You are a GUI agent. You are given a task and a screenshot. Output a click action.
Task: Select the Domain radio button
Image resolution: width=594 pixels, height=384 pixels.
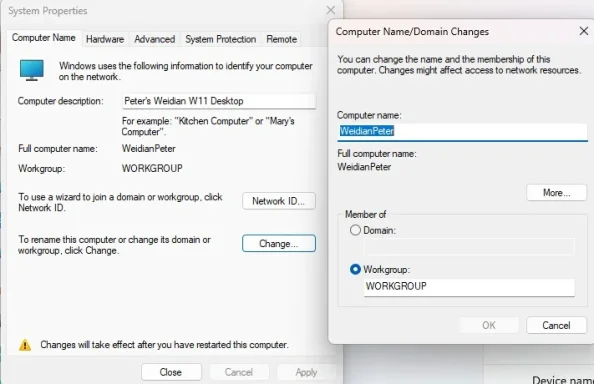355,230
